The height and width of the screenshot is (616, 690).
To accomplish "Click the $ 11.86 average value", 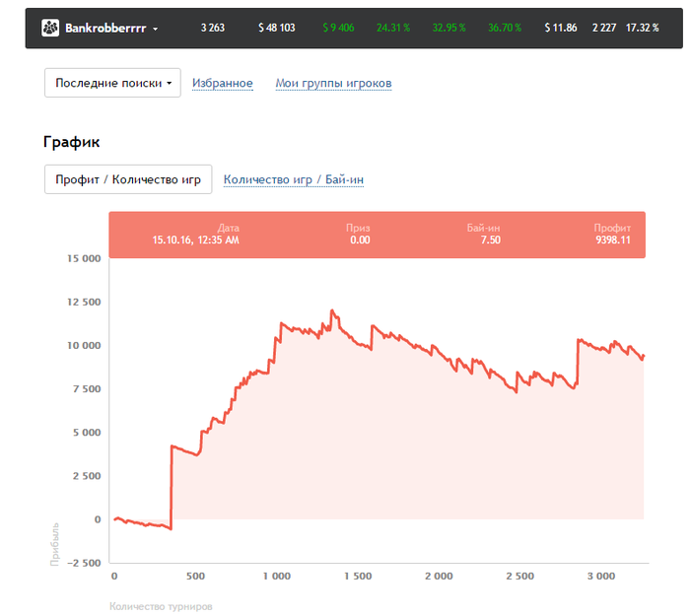I will [x=561, y=28].
